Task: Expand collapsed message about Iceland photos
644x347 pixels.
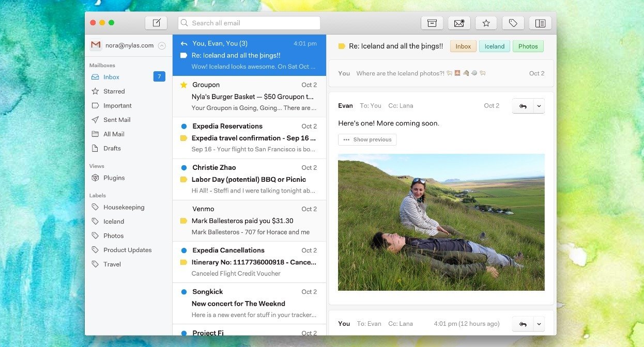Action: coord(441,73)
